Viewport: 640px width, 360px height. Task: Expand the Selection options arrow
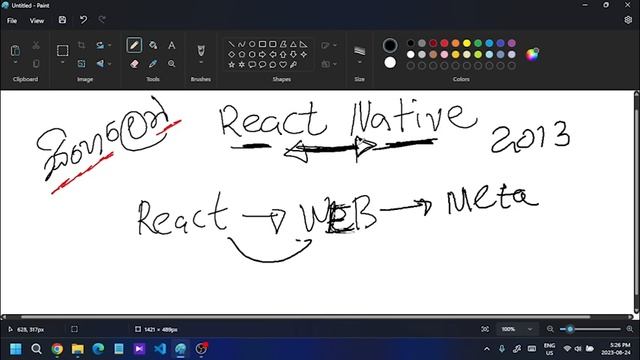coord(62,62)
